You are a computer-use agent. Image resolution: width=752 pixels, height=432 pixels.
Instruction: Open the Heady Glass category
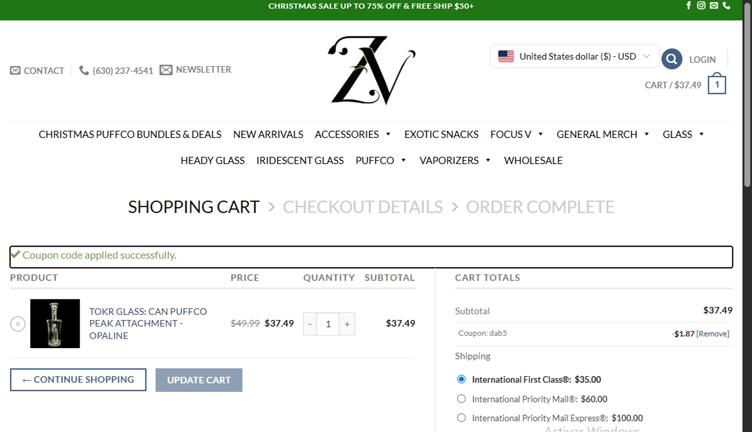tap(212, 161)
